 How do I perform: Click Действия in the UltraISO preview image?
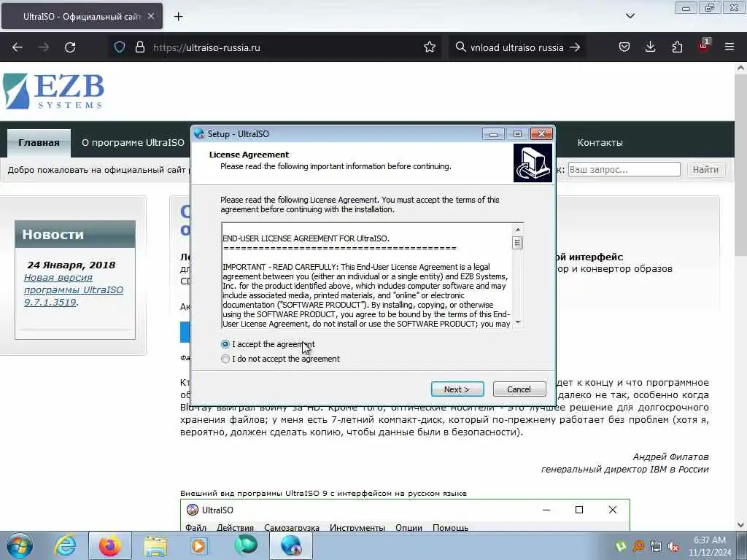pos(235,528)
